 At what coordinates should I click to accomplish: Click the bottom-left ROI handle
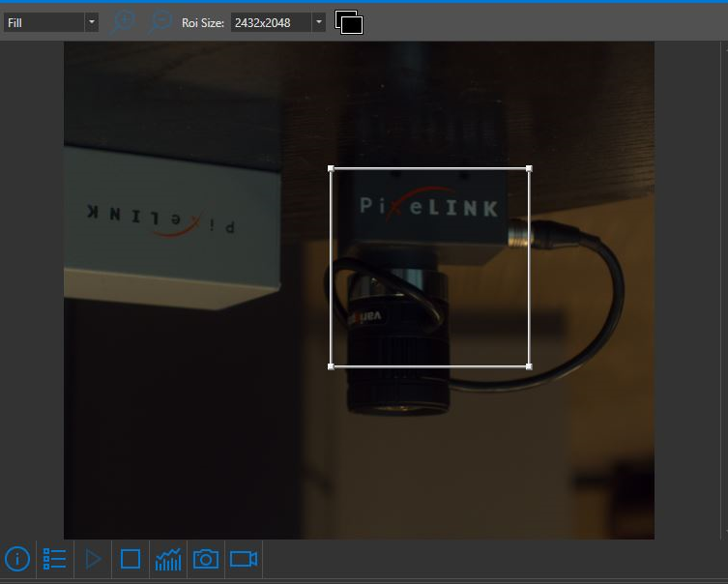tap(331, 366)
